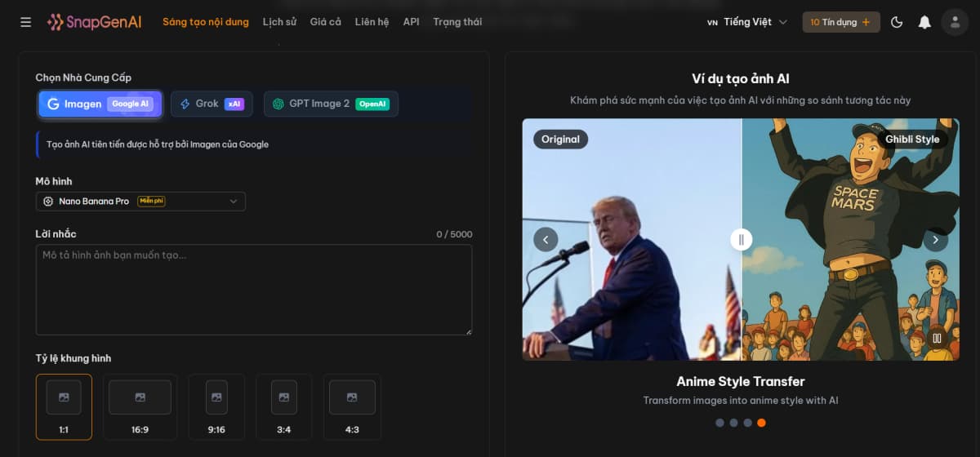This screenshot has height=457, width=980.
Task: Open the Giá cả pricing page
Action: [x=326, y=22]
